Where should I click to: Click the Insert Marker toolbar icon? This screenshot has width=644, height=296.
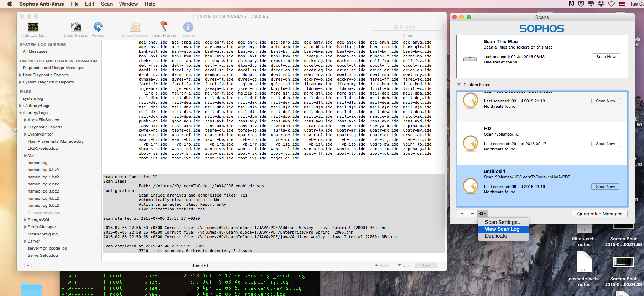[x=163, y=27]
